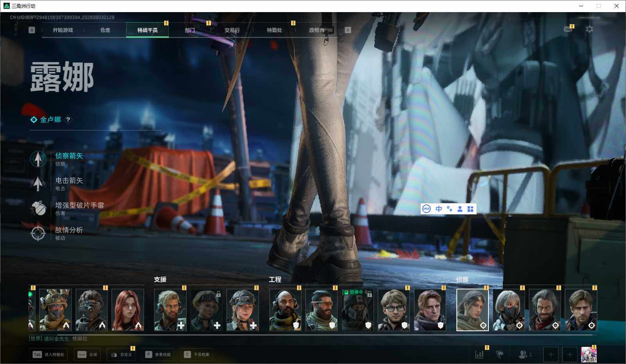
Task: Click the 金卢娜 operator role label
Action: tap(50, 120)
